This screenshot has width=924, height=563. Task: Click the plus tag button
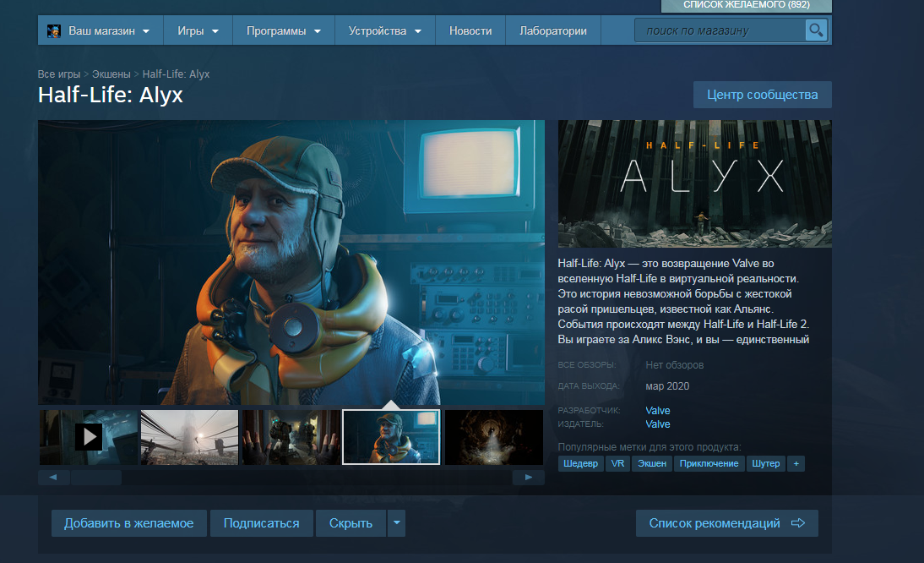pyautogui.click(x=796, y=463)
